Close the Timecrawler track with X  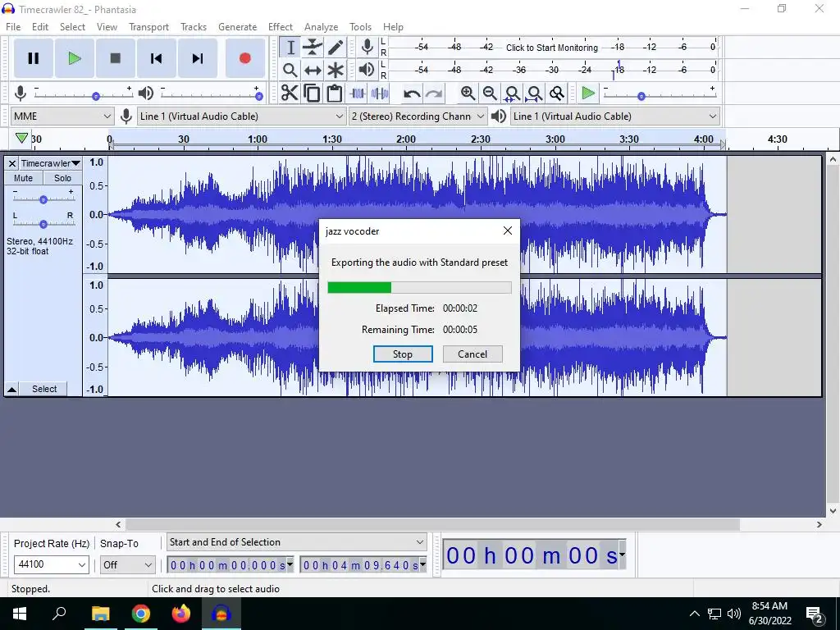pos(11,163)
